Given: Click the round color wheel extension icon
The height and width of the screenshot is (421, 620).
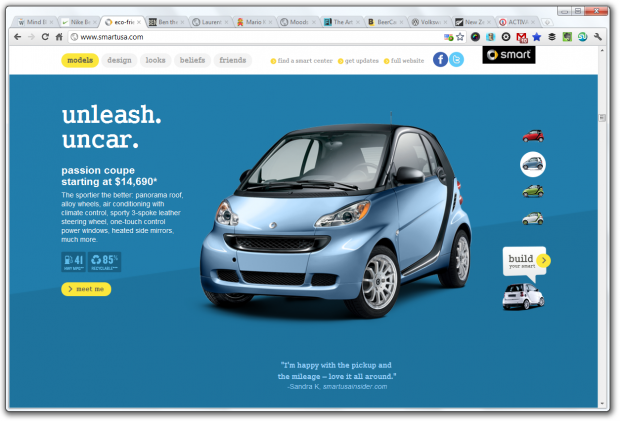Looking at the screenshot, I should click(475, 37).
